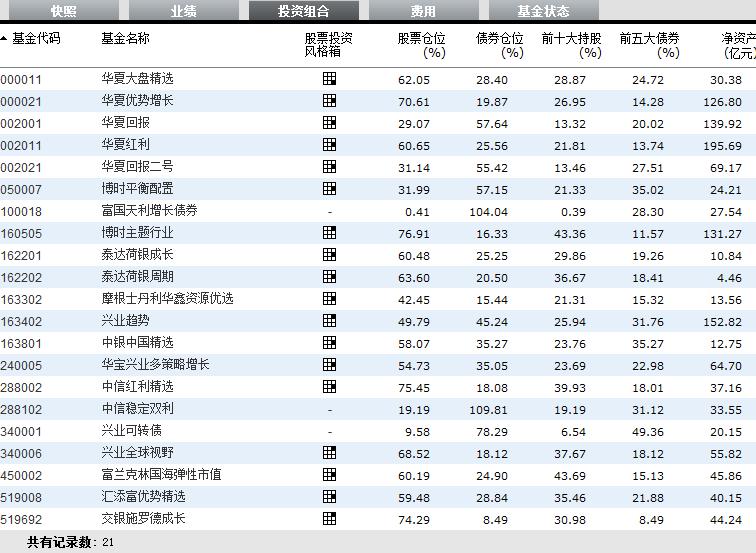
Task: Click style box icon for 汇添富优势精选
Action: click(329, 497)
